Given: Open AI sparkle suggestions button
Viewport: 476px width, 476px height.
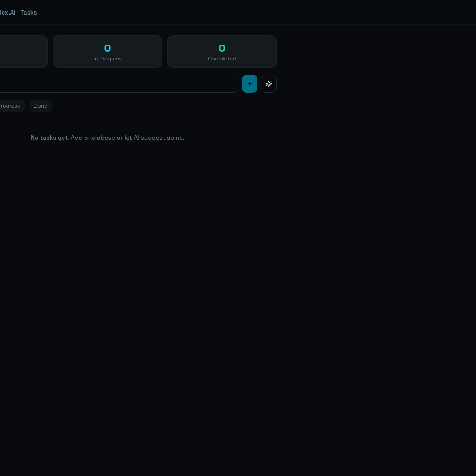Looking at the screenshot, I should (x=269, y=84).
